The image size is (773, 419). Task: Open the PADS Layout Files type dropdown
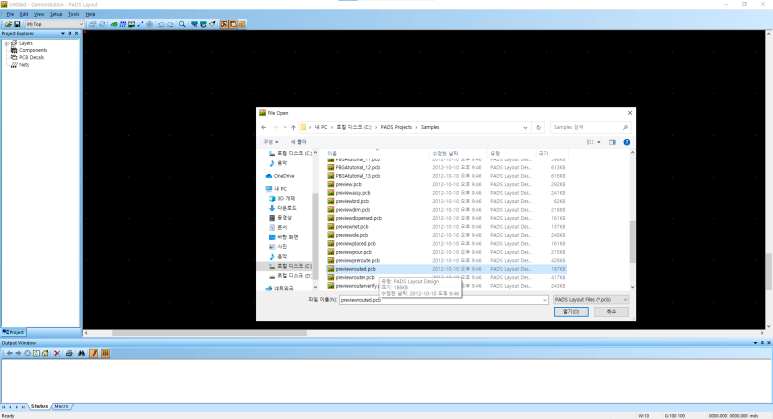coord(591,300)
